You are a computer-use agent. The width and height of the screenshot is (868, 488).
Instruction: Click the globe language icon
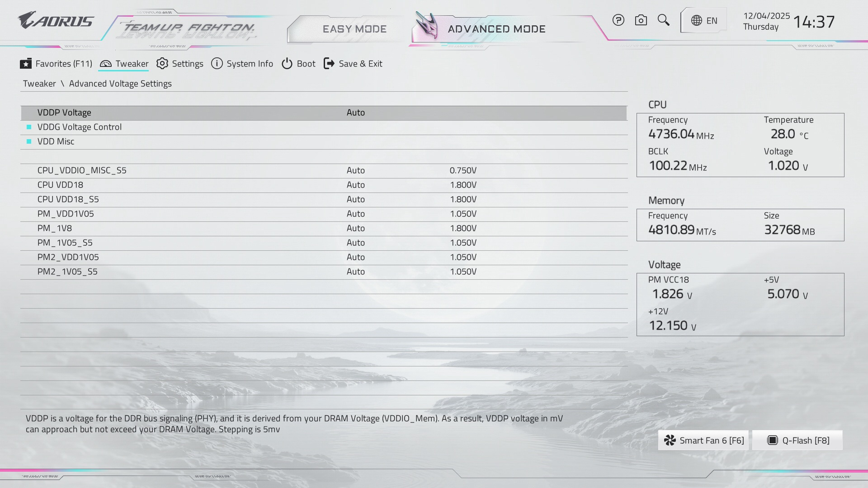[697, 21]
